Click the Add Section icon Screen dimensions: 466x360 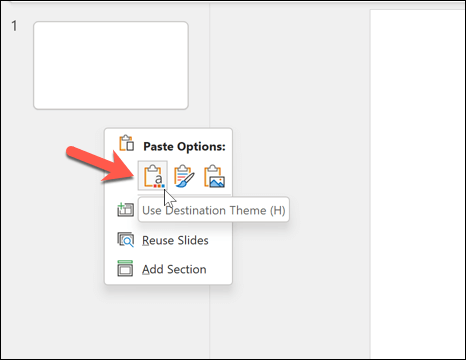125,269
